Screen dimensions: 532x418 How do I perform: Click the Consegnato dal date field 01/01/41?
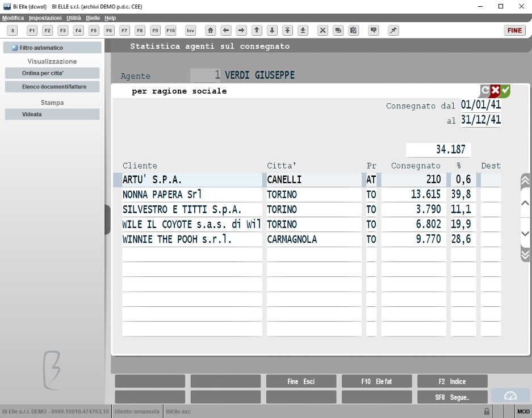tap(481, 104)
